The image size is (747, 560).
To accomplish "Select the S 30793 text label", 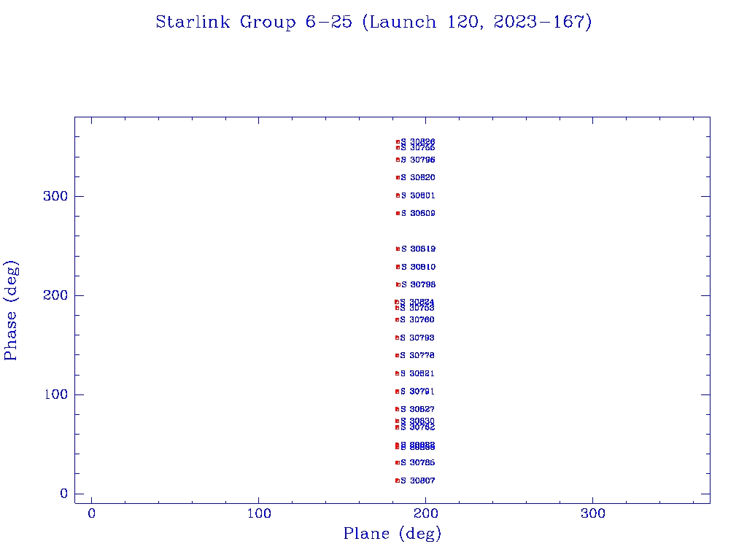I will tap(418, 338).
